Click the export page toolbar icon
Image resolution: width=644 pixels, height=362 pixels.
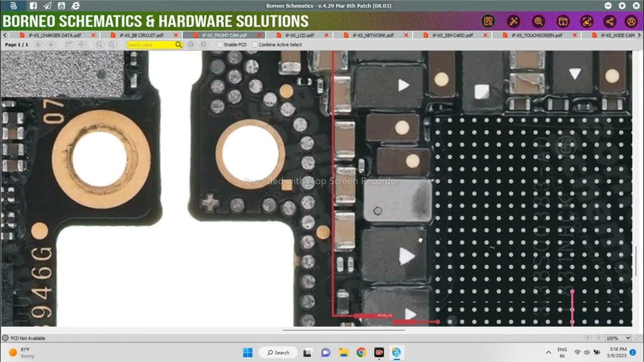tap(69, 45)
